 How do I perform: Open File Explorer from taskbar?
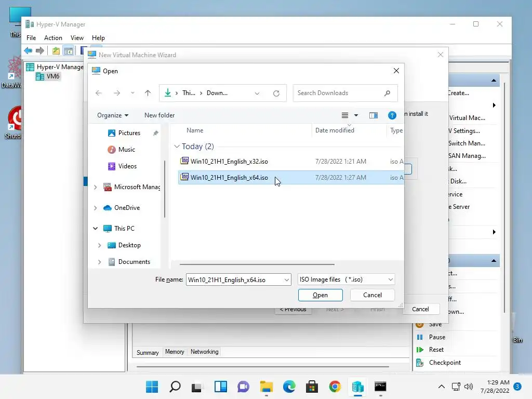(x=267, y=387)
